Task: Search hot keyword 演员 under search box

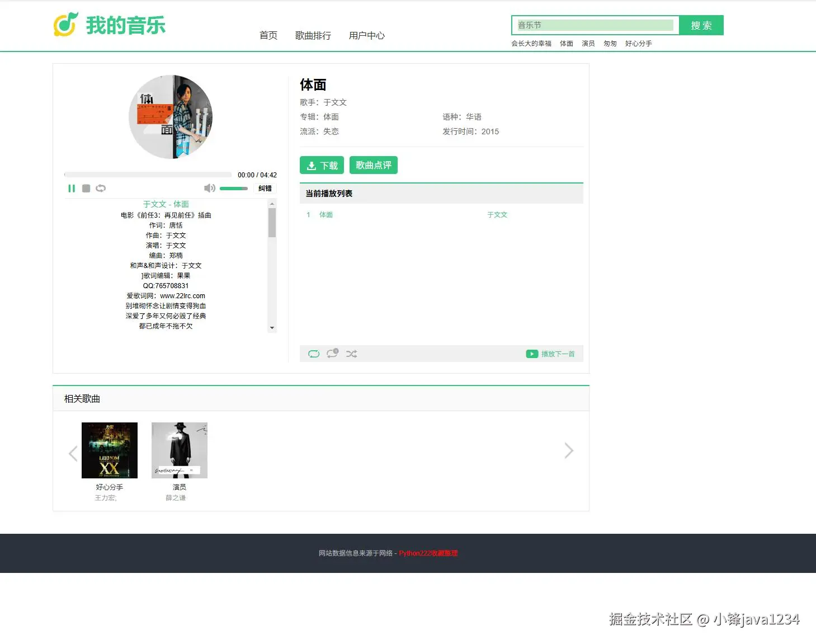Action: [588, 44]
